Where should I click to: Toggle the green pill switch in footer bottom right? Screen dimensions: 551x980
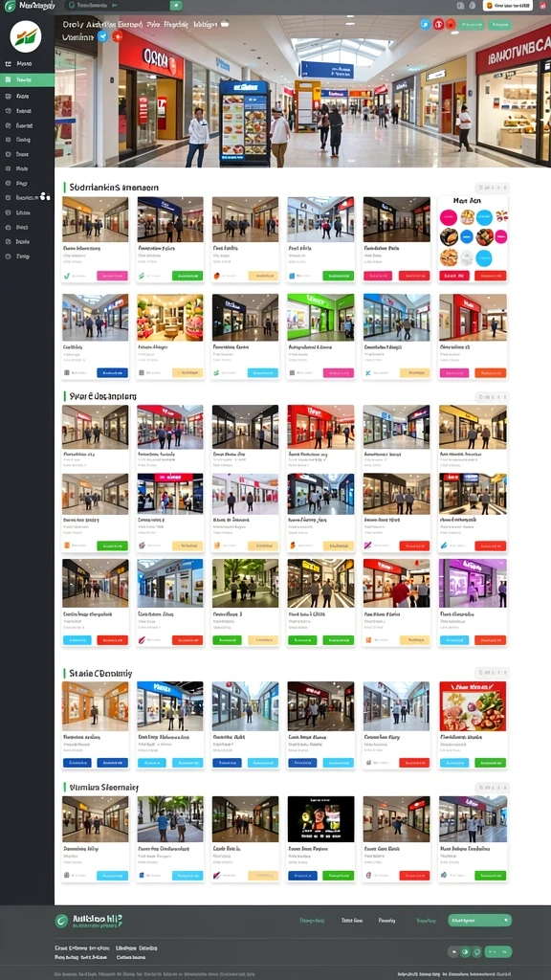click(x=497, y=952)
